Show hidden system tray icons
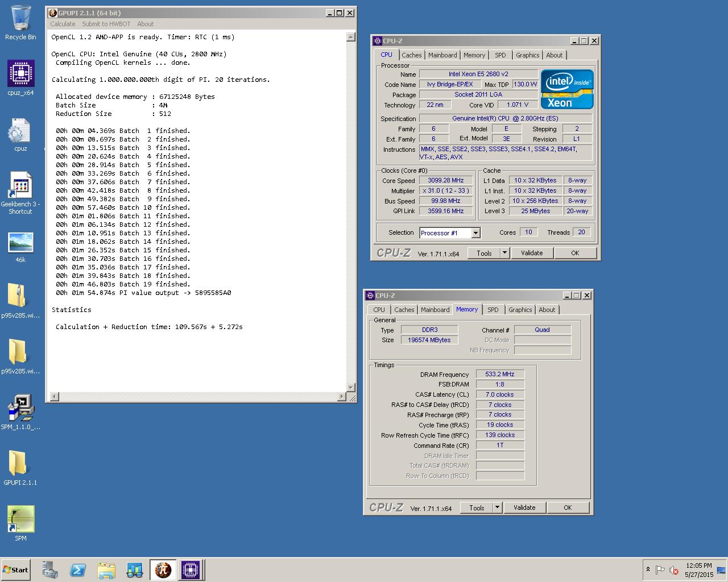 point(648,569)
